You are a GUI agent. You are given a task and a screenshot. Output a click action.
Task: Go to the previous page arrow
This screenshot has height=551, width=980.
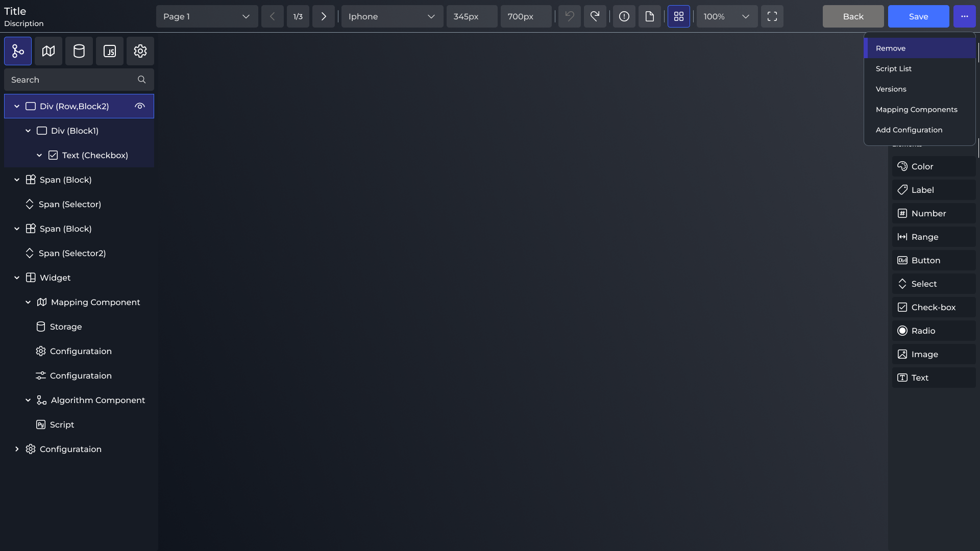(273, 16)
